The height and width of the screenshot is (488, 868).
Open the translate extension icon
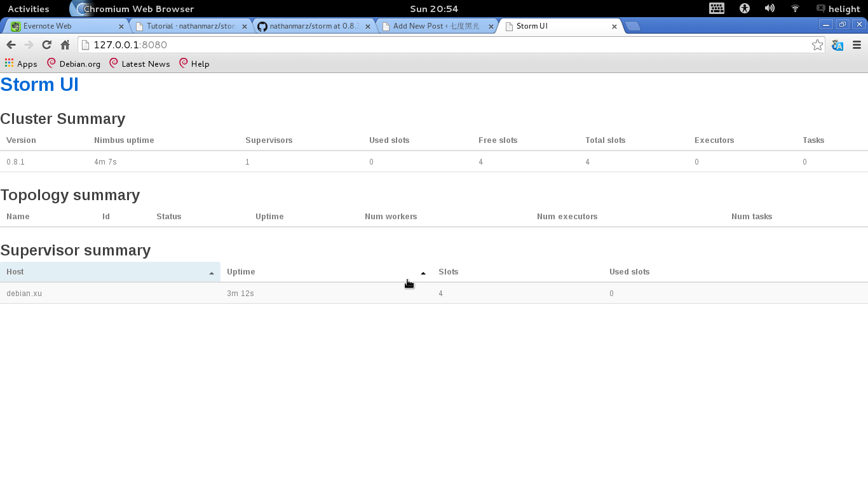(x=837, y=45)
